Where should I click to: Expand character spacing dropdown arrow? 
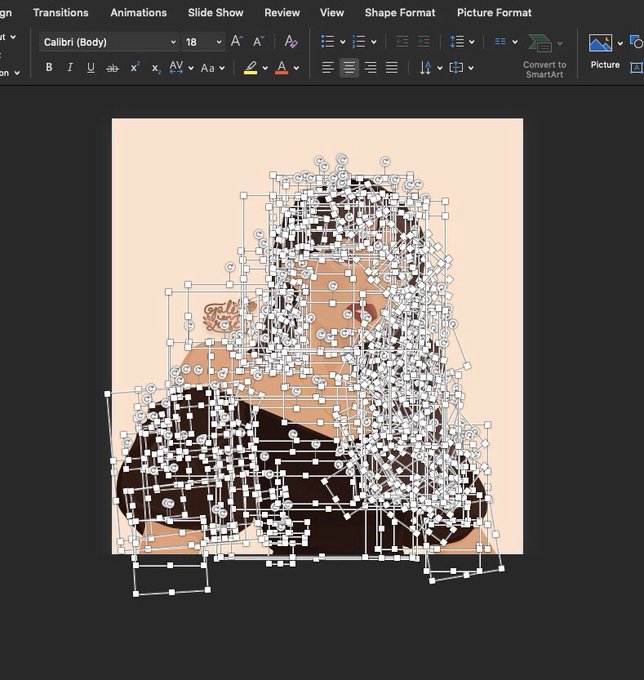tap(191, 68)
